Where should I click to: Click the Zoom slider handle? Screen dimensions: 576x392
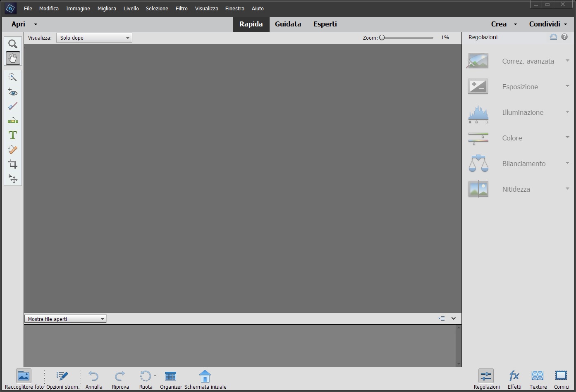pyautogui.click(x=382, y=38)
